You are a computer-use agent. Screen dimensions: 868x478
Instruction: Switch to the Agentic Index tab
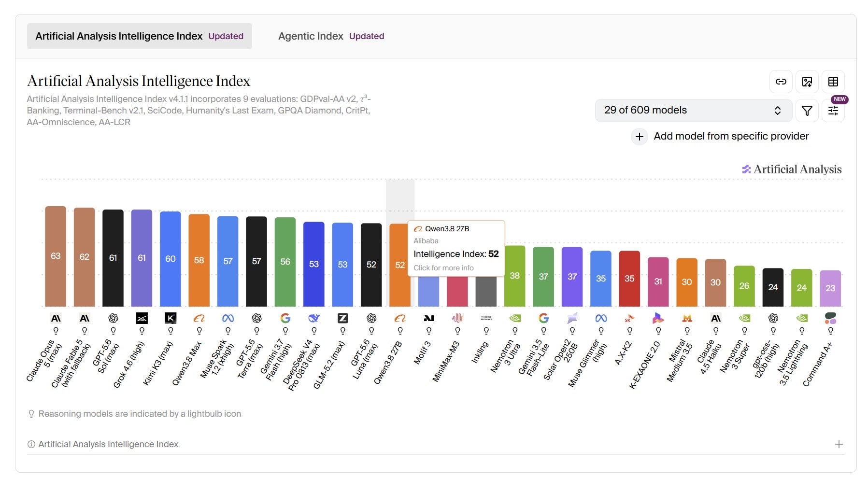click(x=331, y=36)
